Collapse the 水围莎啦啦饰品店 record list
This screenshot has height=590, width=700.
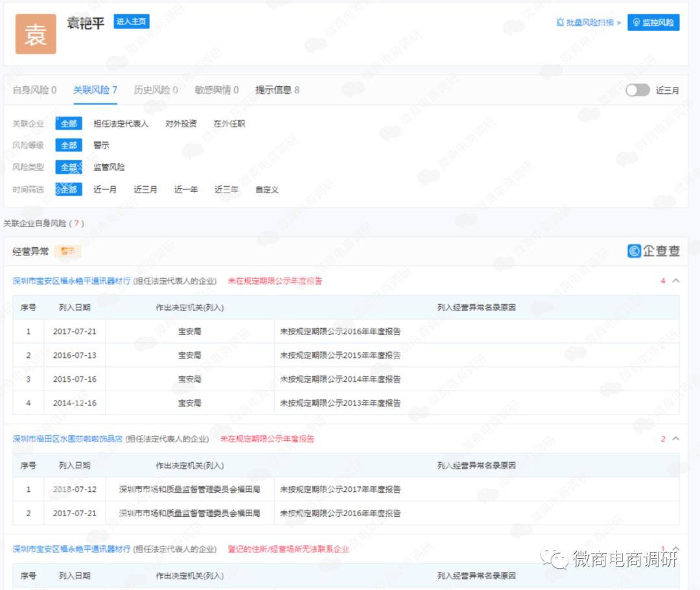[675, 438]
